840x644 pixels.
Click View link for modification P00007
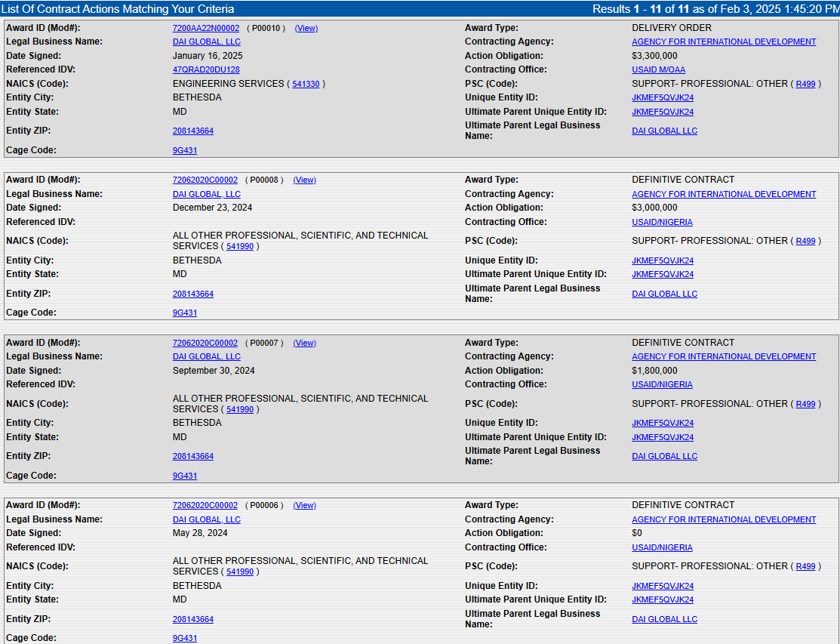coord(304,343)
